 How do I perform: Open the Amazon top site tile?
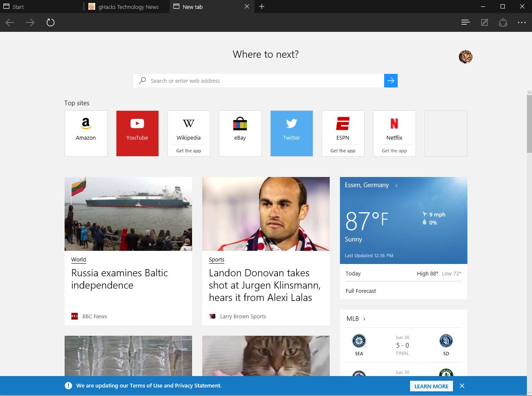click(86, 133)
